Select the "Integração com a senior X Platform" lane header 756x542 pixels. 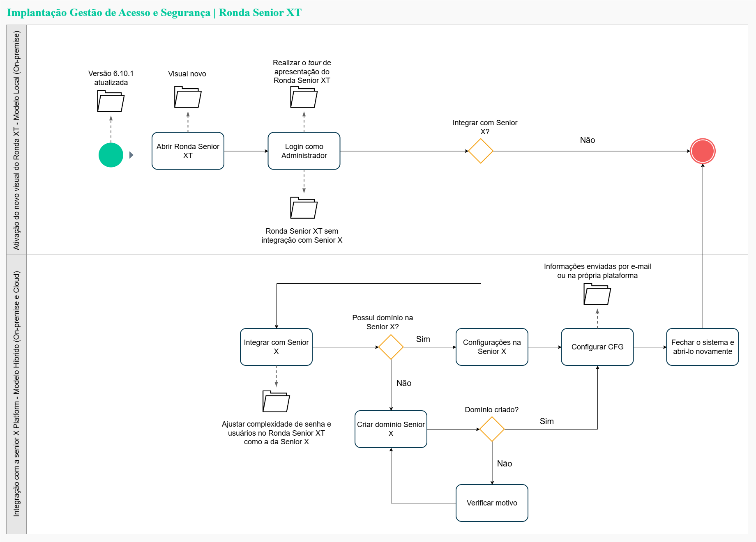pyautogui.click(x=16, y=394)
